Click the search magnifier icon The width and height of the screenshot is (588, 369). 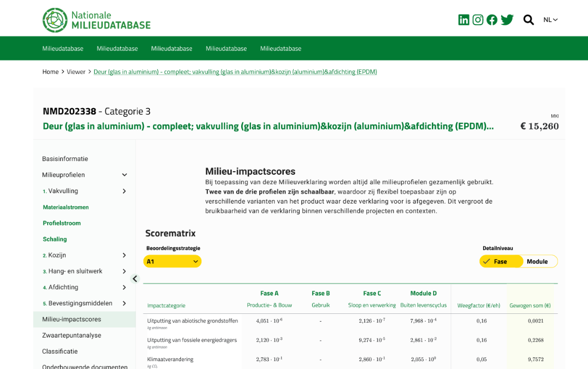pyautogui.click(x=528, y=20)
